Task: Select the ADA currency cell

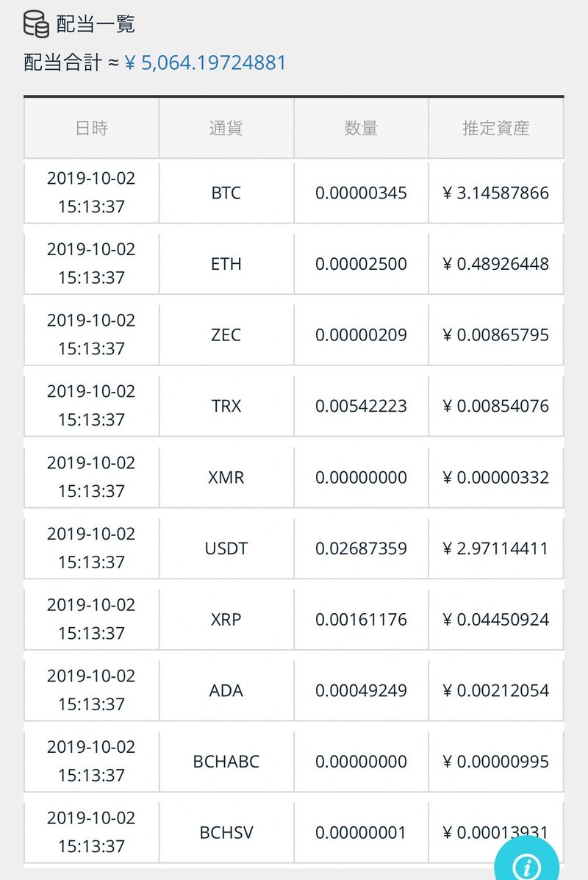Action: (226, 690)
